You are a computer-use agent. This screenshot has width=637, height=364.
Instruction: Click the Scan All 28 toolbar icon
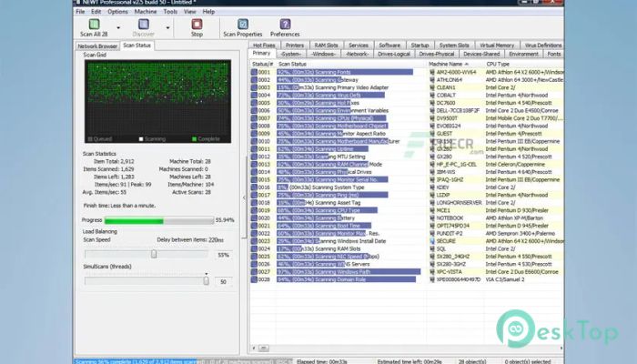(x=94, y=25)
